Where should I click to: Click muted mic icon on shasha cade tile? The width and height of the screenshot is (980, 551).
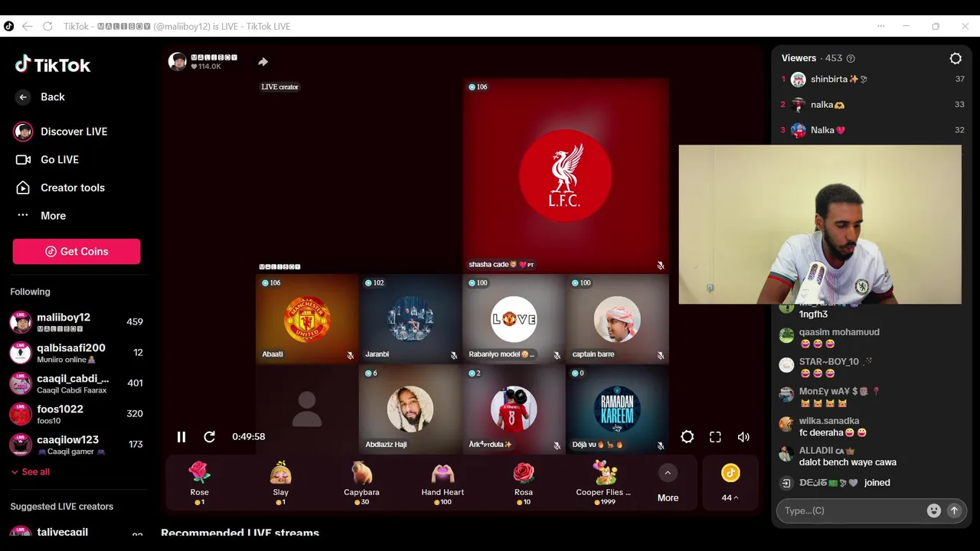tap(660, 266)
